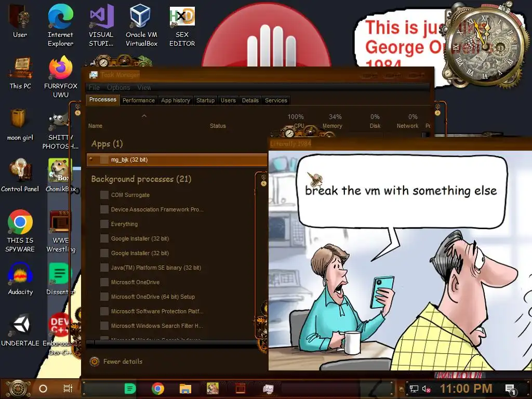The width and height of the screenshot is (532, 399).
Task: Open ChomikBox from the taskbar
Action: tap(212, 389)
